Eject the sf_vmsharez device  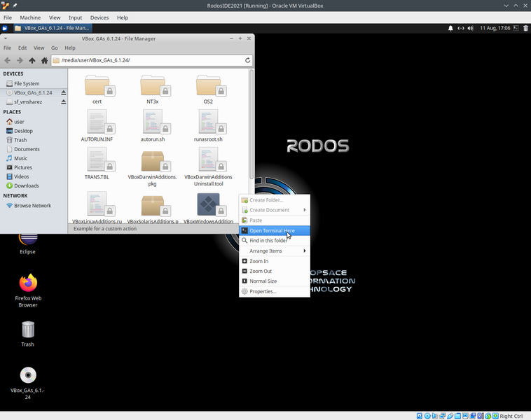pyautogui.click(x=63, y=102)
